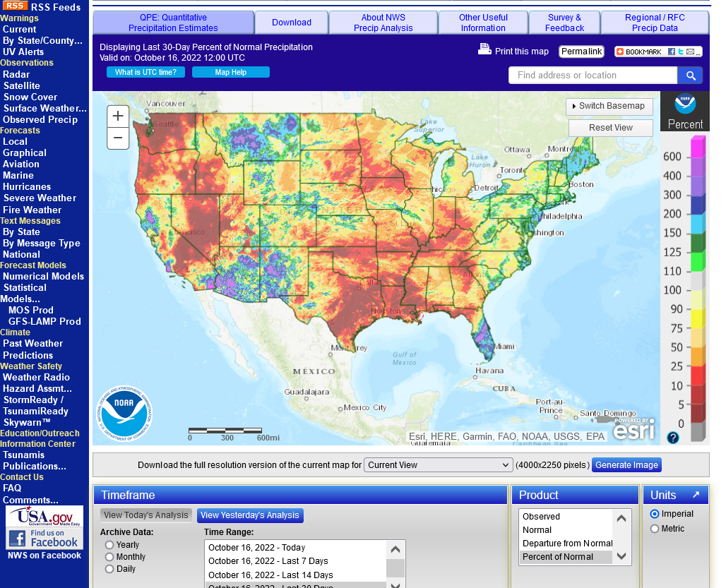Open the Fire Weather sidebar link
Screen dimensions: 726x588
(x=32, y=210)
